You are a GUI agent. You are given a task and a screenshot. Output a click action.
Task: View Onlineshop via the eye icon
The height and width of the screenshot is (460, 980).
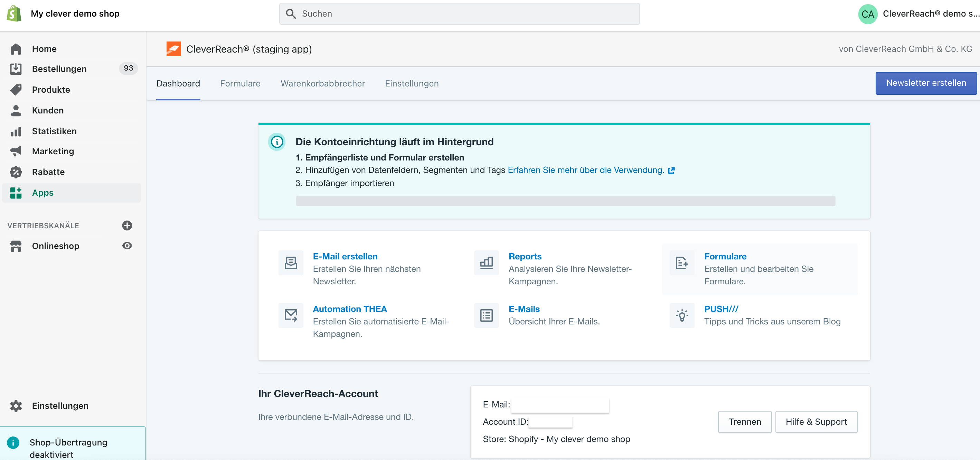click(127, 246)
